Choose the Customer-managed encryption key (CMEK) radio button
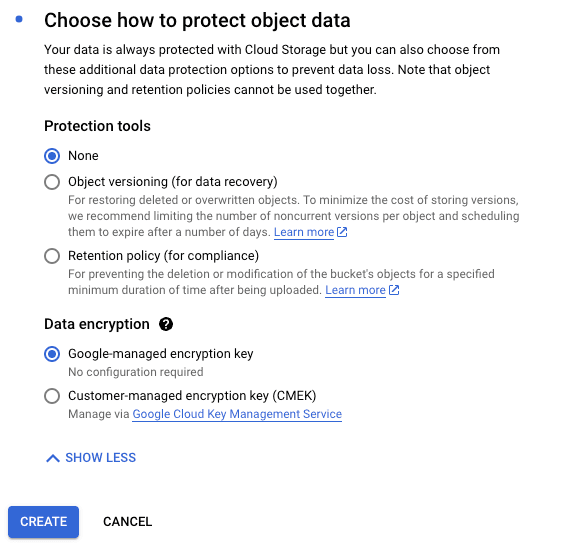571x553 pixels. 52,396
